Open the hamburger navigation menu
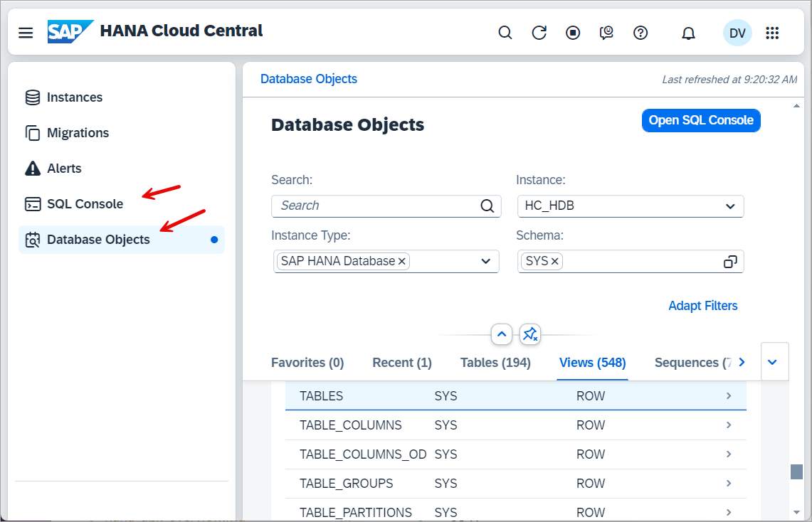Viewport: 812px width, 522px height. (x=26, y=33)
